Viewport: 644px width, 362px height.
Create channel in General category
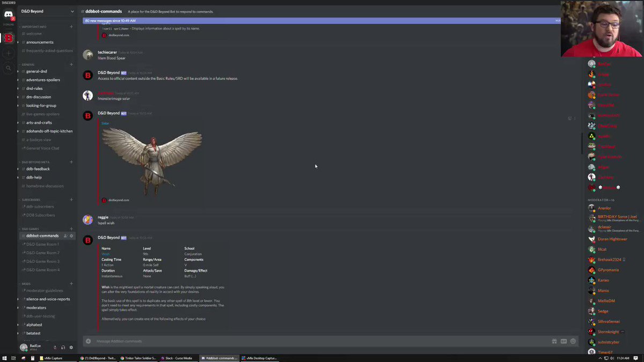click(71, 64)
